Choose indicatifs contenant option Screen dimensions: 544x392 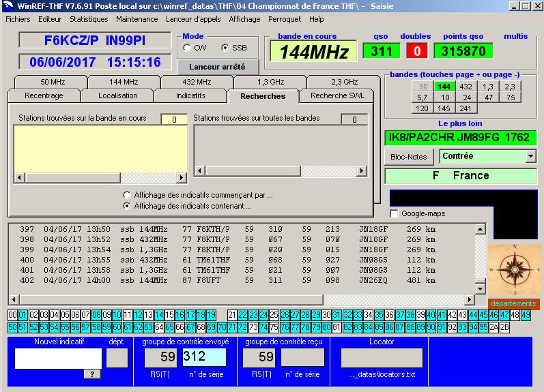pos(127,206)
